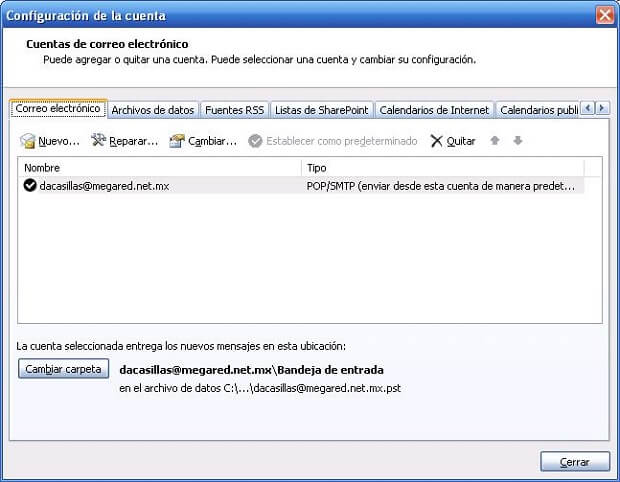The width and height of the screenshot is (620, 482).
Task: Go to Calendarios de Internet tab
Action: point(434,110)
